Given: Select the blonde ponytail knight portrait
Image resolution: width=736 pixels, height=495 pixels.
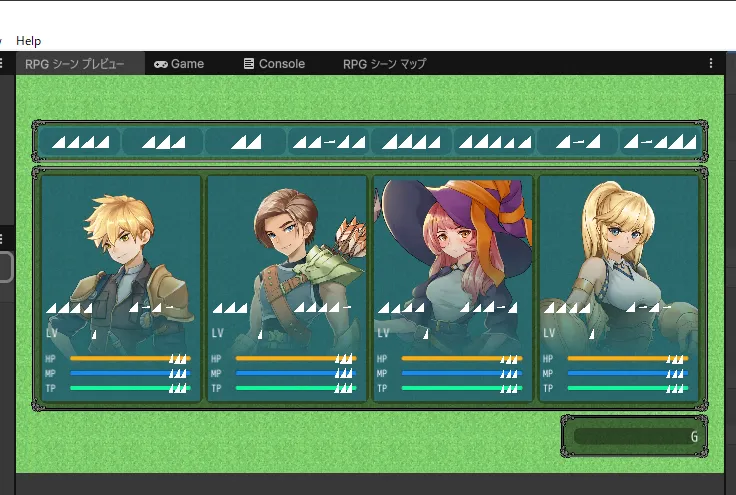Looking at the screenshot, I should point(619,250).
